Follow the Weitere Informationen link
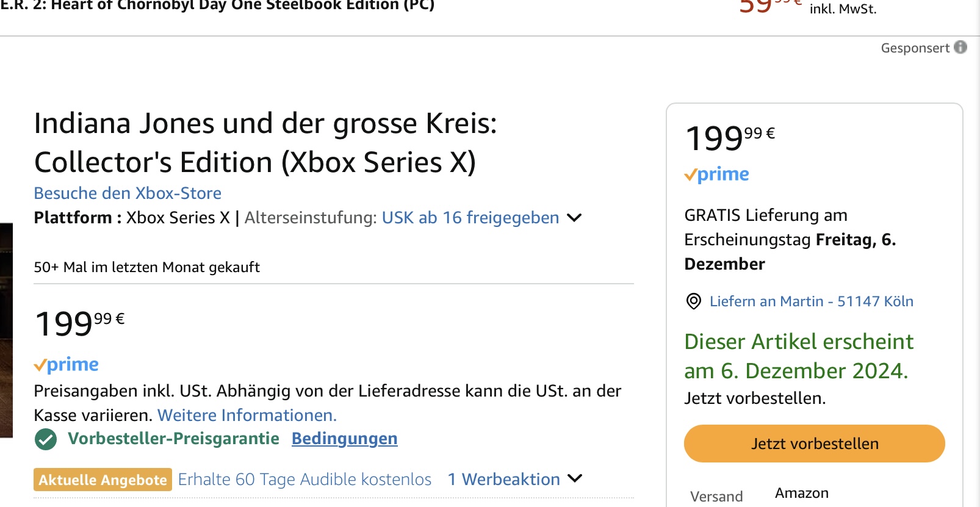The width and height of the screenshot is (980, 507). coord(247,415)
